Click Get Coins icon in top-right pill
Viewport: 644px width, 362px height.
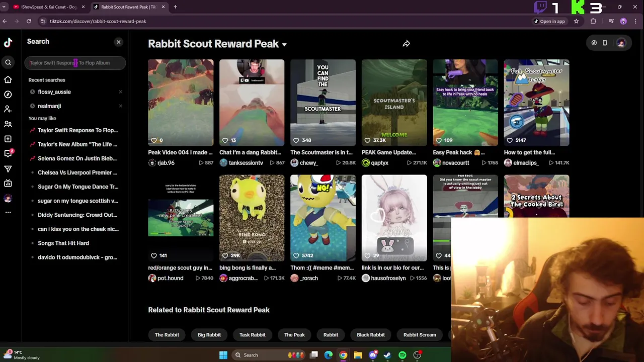[594, 43]
